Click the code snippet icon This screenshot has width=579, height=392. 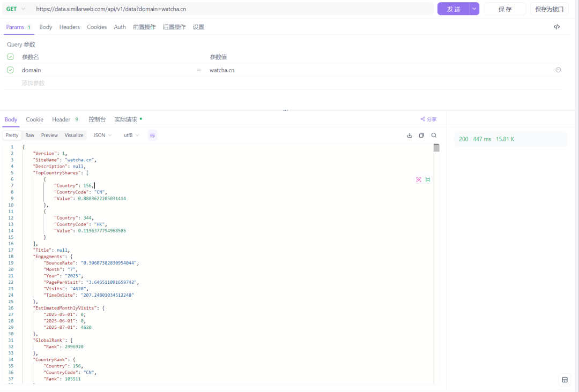point(556,27)
